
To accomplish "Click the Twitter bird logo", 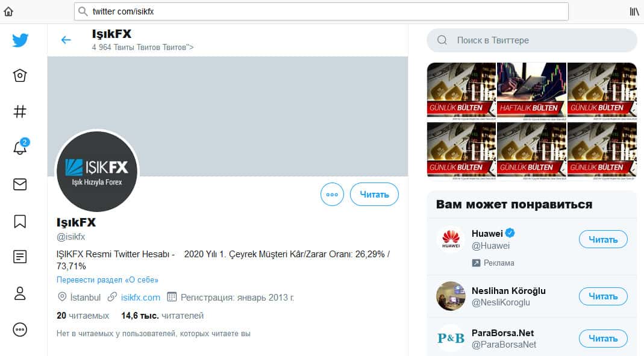I will pyautogui.click(x=20, y=40).
